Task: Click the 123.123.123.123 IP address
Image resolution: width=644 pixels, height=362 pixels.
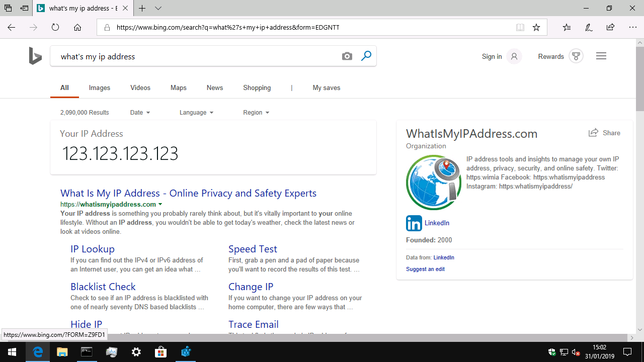Action: point(120,153)
